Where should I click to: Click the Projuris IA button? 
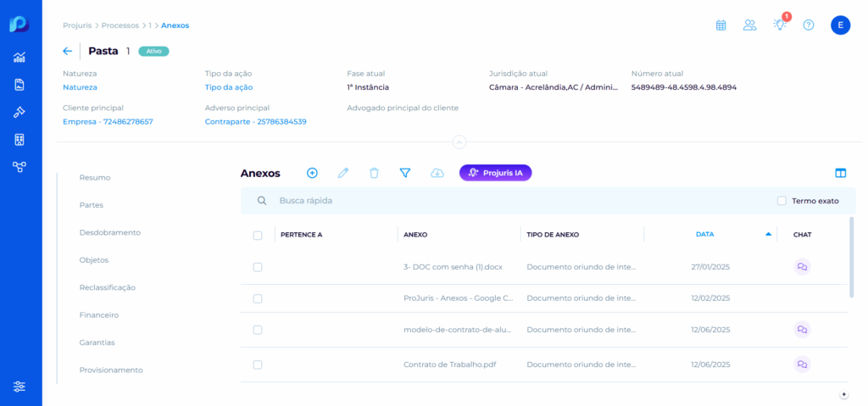[495, 173]
